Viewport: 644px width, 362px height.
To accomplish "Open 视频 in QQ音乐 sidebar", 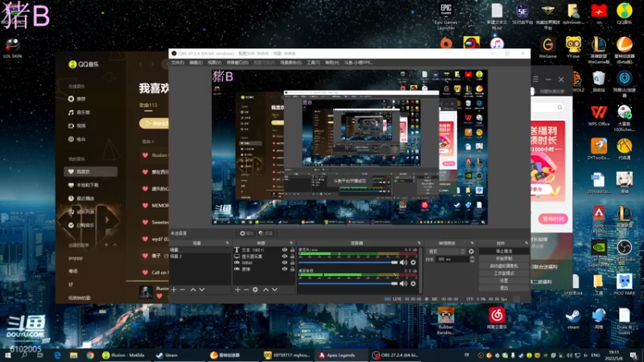I will point(76,126).
